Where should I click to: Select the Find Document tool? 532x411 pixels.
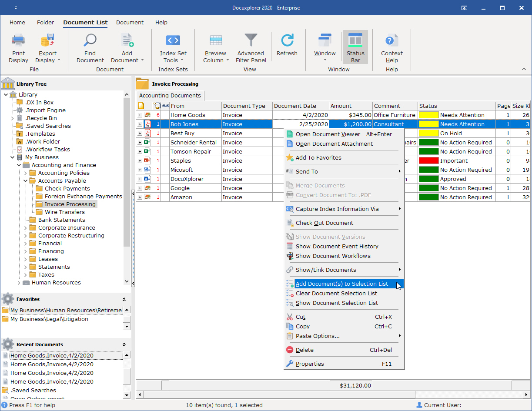point(90,47)
